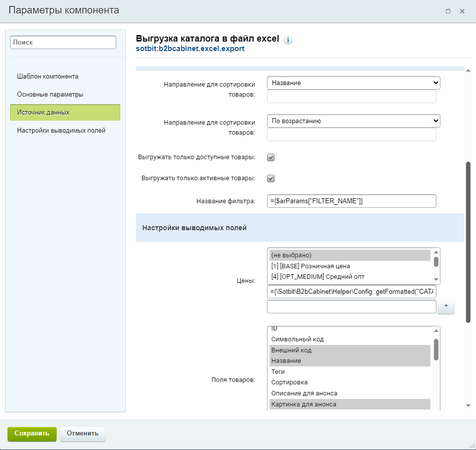Focus the Поиск search field
The height and width of the screenshot is (450, 476).
click(x=63, y=42)
